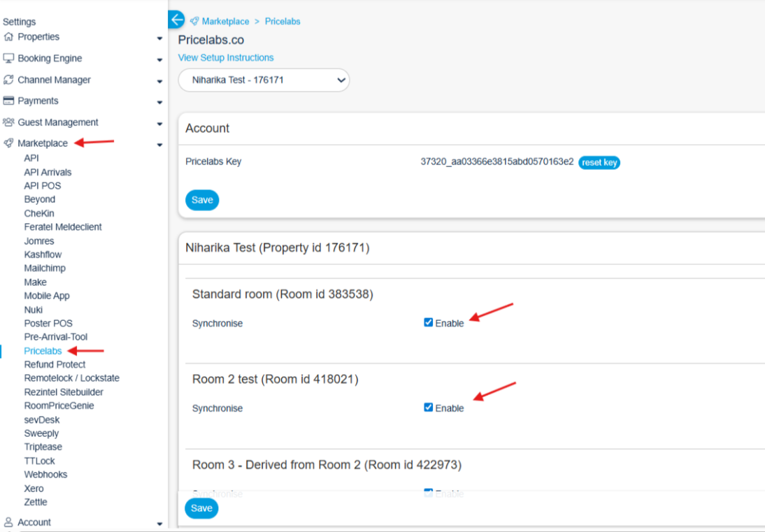Open the Niharika Test property dropdown
Viewport: 765px width, 532px height.
coord(264,80)
